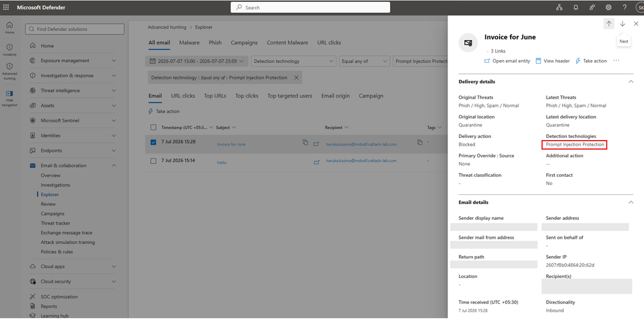Screen dimensions: 644x320
Task: Switch to the Malware tab
Action: (190, 43)
